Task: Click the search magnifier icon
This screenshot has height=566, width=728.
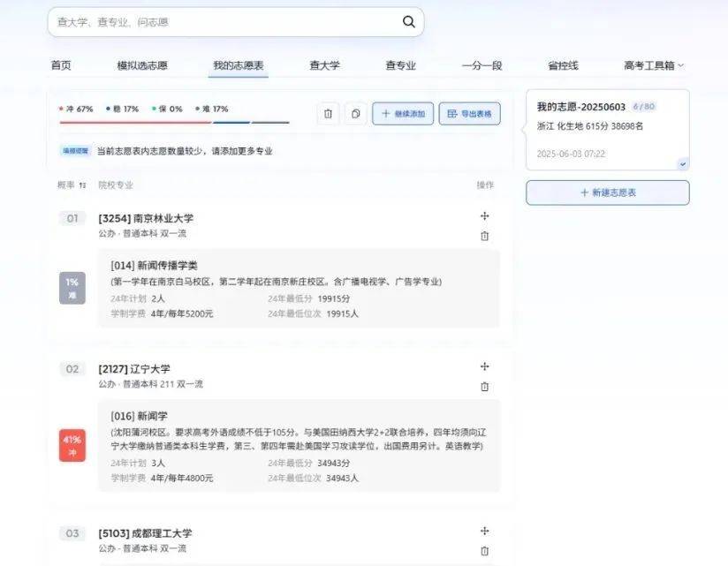Action: [x=408, y=22]
